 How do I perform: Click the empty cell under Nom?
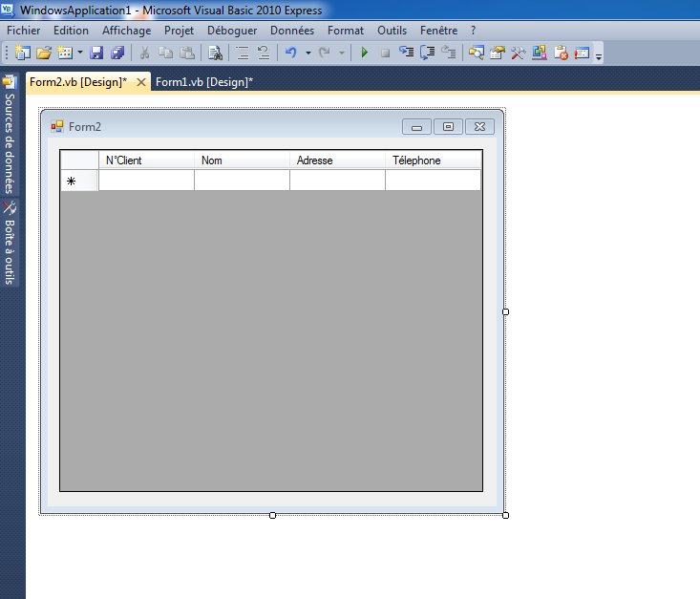[242, 181]
